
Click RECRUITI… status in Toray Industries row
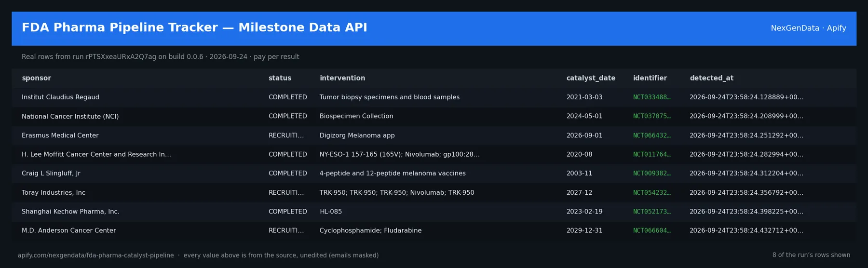coord(286,192)
